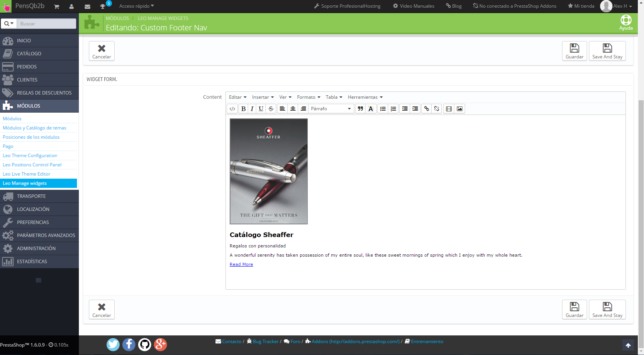Open the Tabla menu in the editor
The image size is (644, 355).
tap(334, 97)
